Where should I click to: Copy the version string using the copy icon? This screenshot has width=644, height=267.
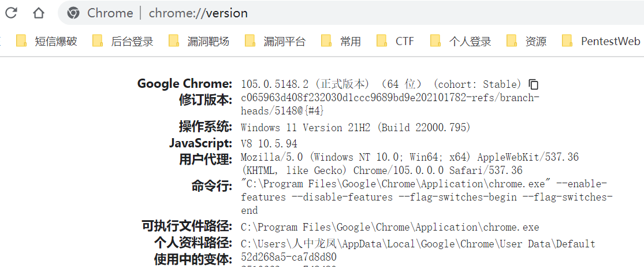pos(534,84)
